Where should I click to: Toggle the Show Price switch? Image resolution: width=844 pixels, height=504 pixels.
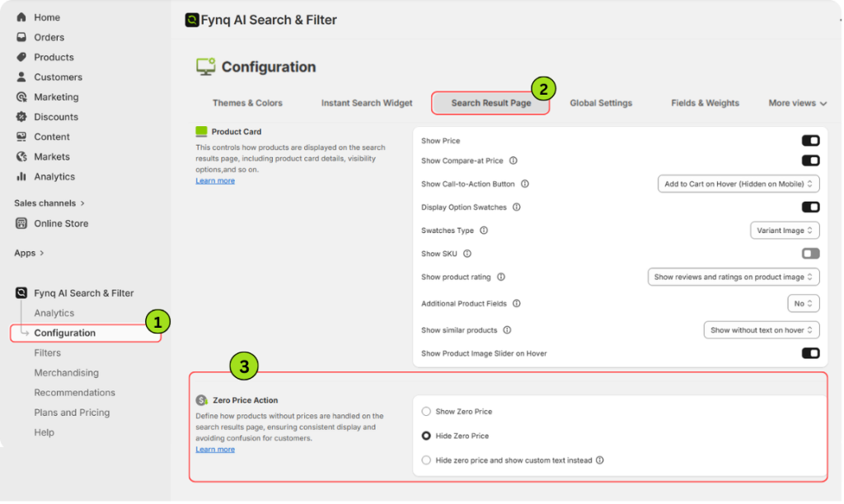[x=811, y=140]
